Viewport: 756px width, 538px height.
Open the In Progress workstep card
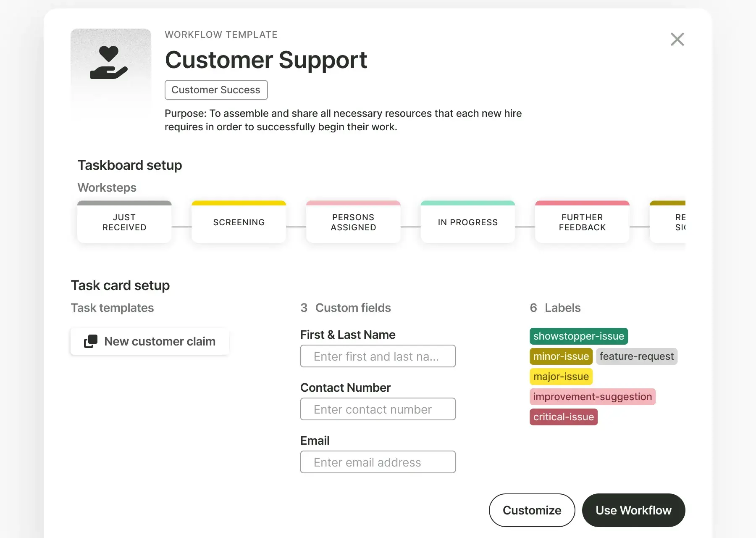pos(467,222)
